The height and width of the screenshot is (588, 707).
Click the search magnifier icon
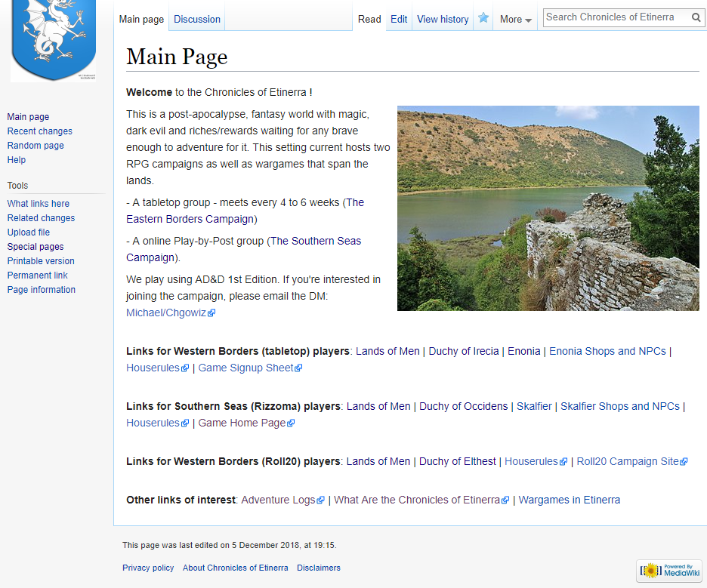696,17
